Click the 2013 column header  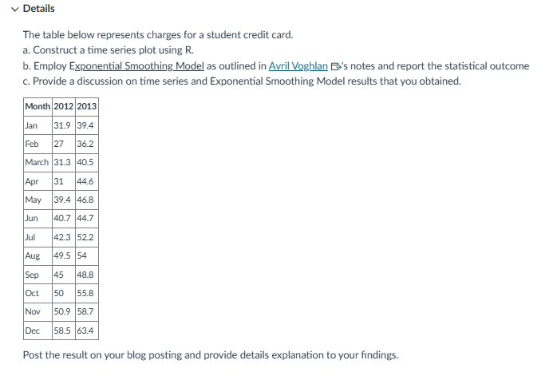click(86, 107)
